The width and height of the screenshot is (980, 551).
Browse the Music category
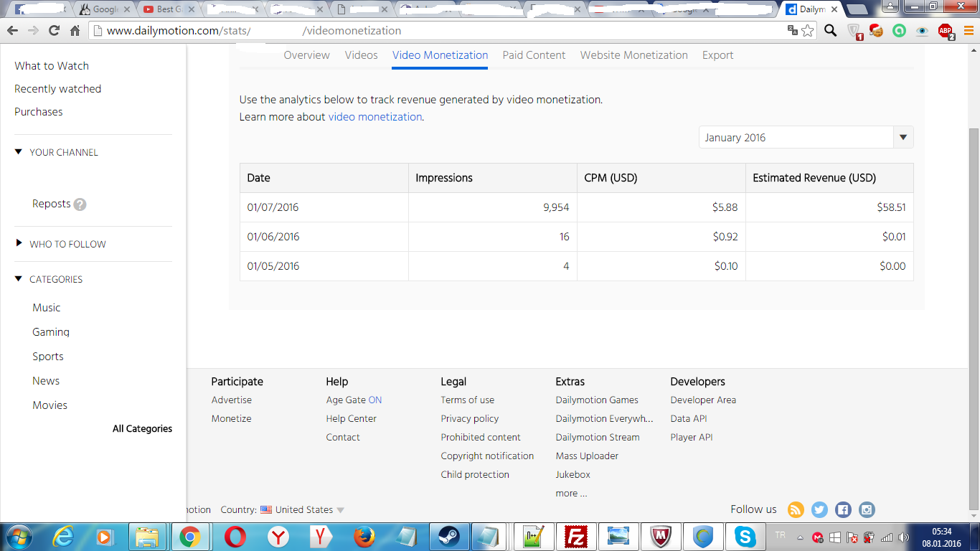coord(47,308)
